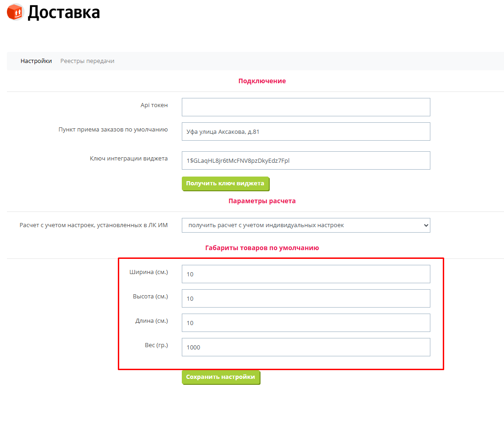Click the Получить ключ виджета button
Viewport: 504px width, 423px height.
pyautogui.click(x=226, y=183)
